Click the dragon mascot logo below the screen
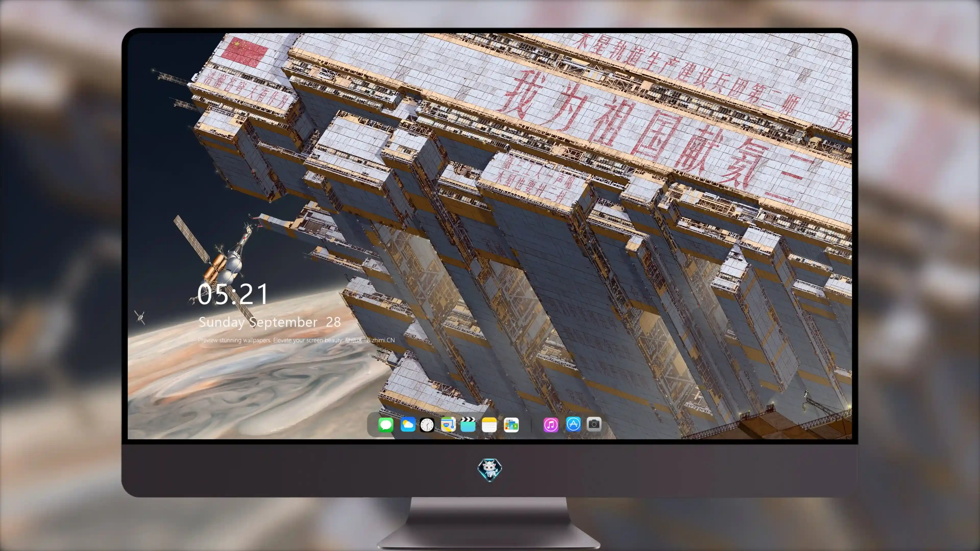 [x=490, y=470]
